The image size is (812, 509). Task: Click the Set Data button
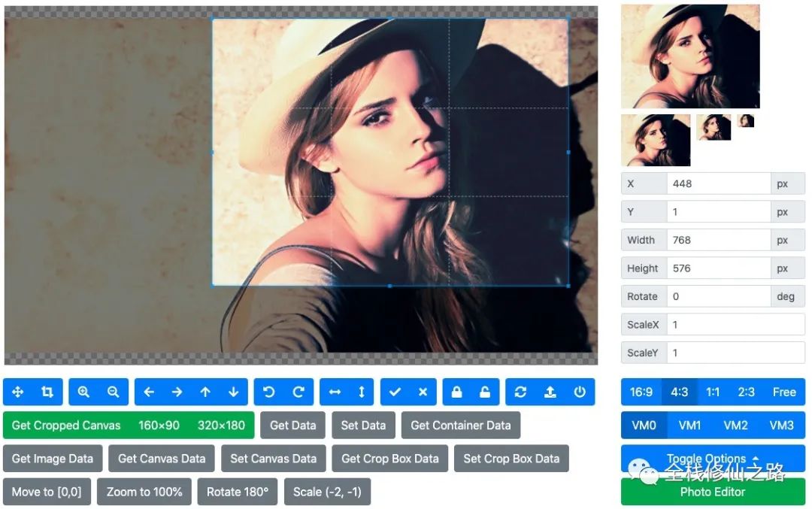(x=363, y=425)
